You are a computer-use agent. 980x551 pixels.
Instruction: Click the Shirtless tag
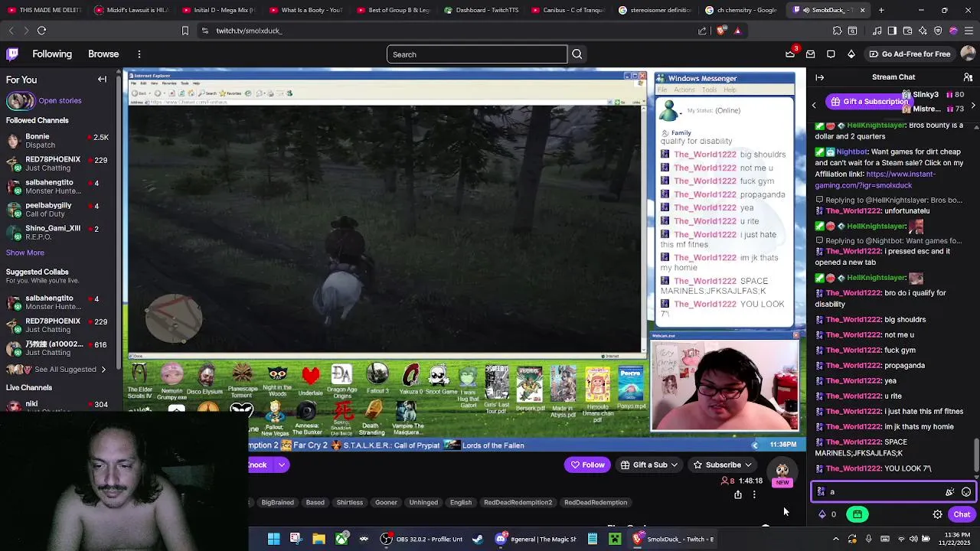(349, 503)
